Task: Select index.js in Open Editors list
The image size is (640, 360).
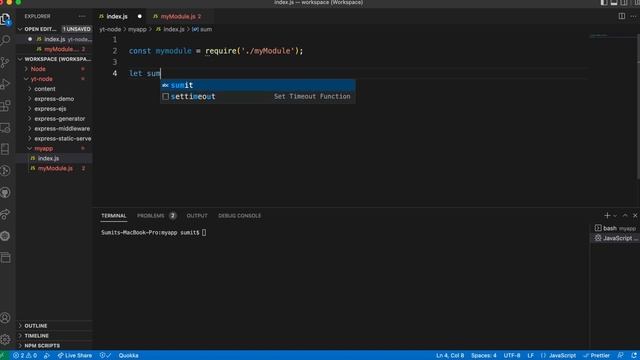Action: click(x=54, y=39)
